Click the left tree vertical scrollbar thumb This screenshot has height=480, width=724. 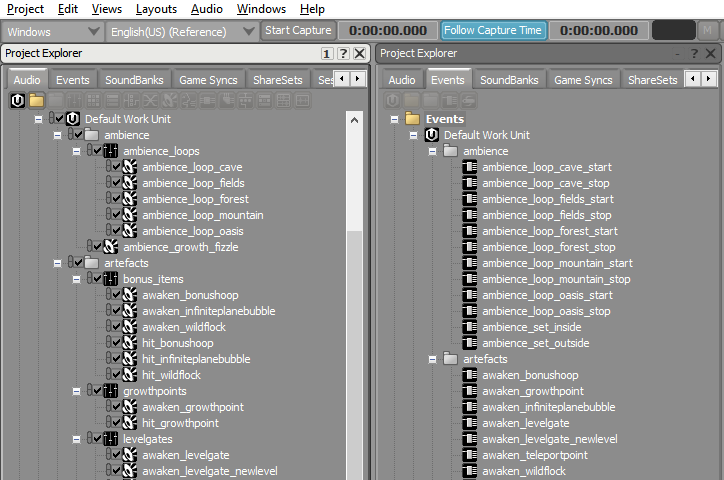click(355, 353)
